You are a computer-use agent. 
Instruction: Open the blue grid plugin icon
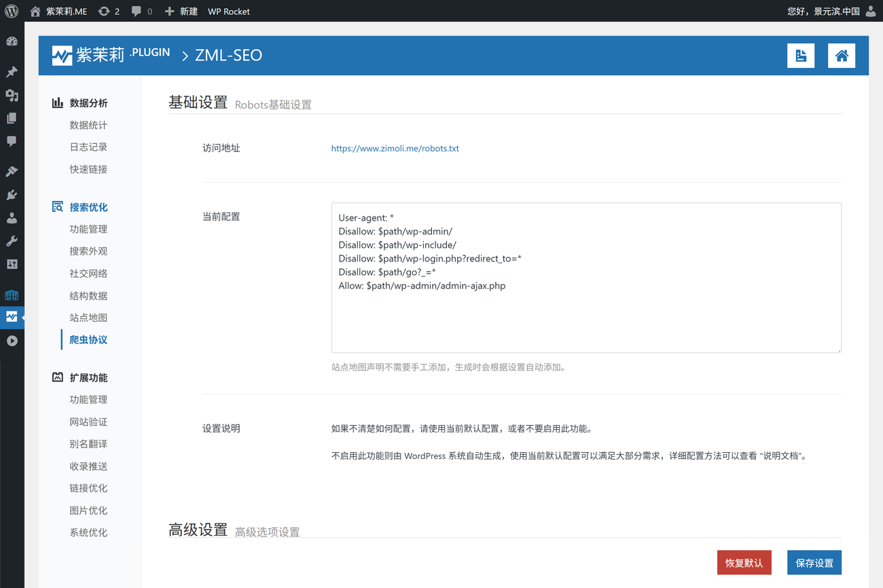pyautogui.click(x=12, y=295)
